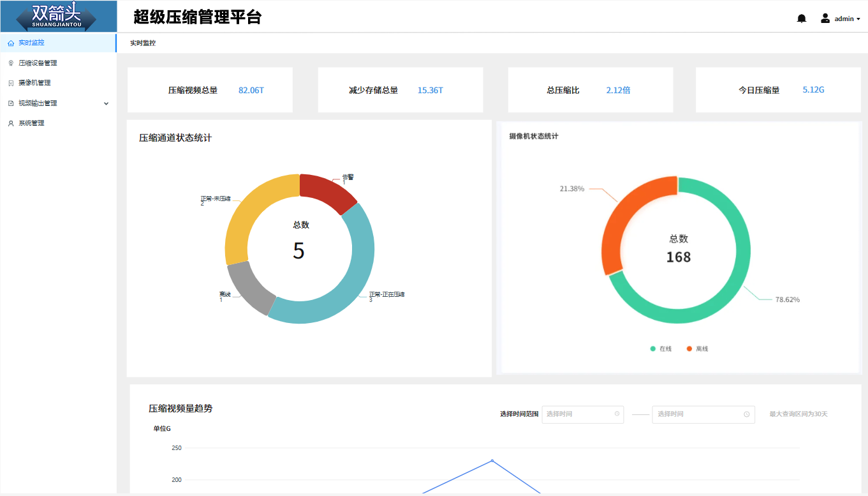Click the home icon beside 实时监控
This screenshot has width=868, height=496.
pyautogui.click(x=10, y=43)
